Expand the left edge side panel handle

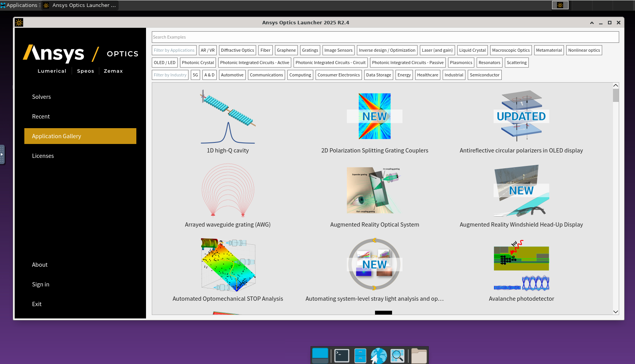(x=2, y=154)
